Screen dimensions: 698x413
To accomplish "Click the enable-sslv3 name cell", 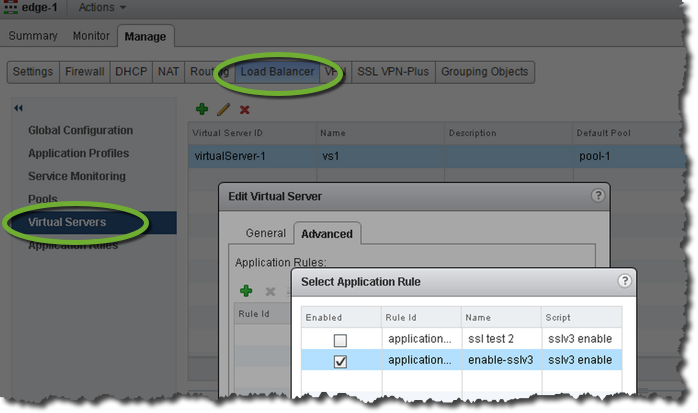I will point(501,360).
